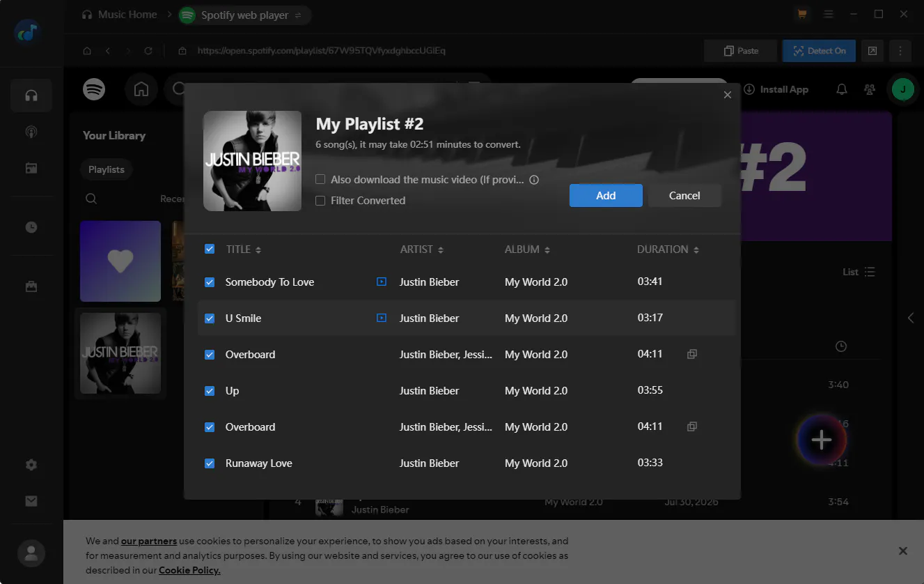The height and width of the screenshot is (584, 924).
Task: Reload the page with refresh icon
Action: point(148,51)
